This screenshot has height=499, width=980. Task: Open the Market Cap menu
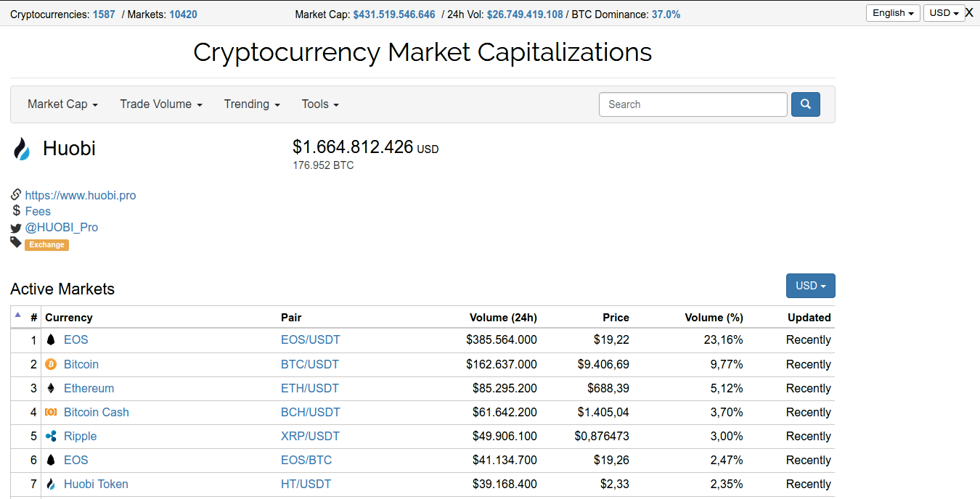point(62,104)
